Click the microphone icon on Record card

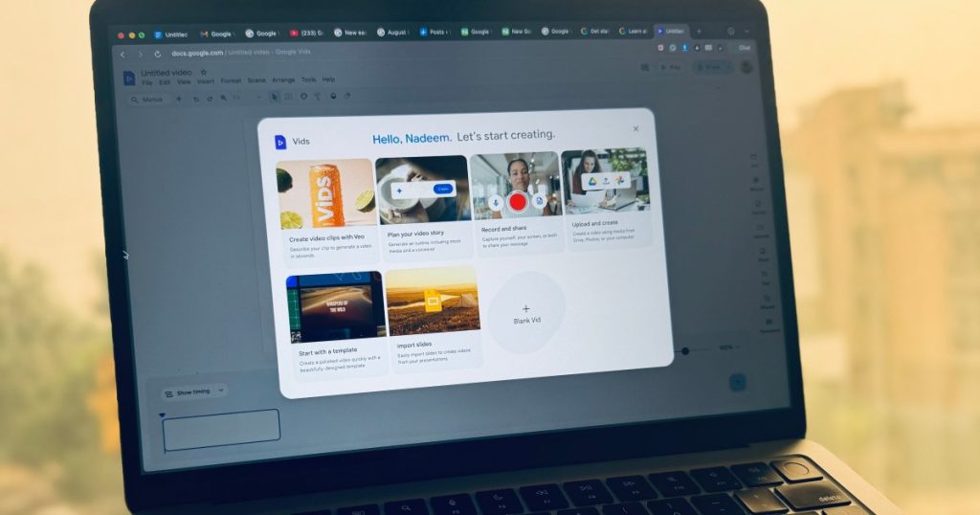tap(495, 202)
